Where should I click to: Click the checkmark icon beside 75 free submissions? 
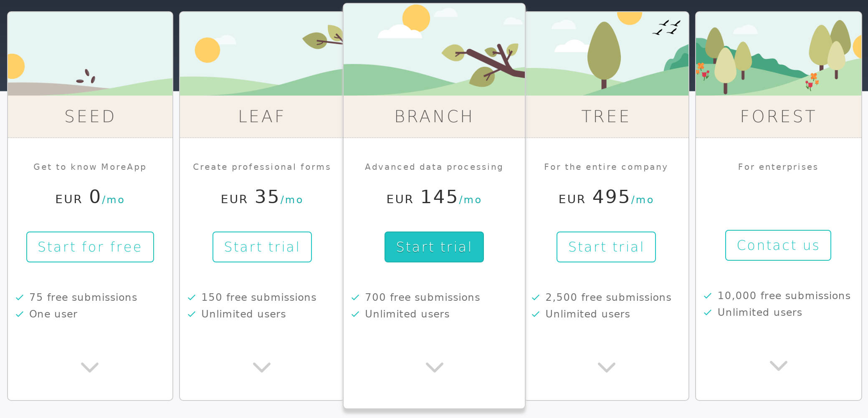pos(19,297)
